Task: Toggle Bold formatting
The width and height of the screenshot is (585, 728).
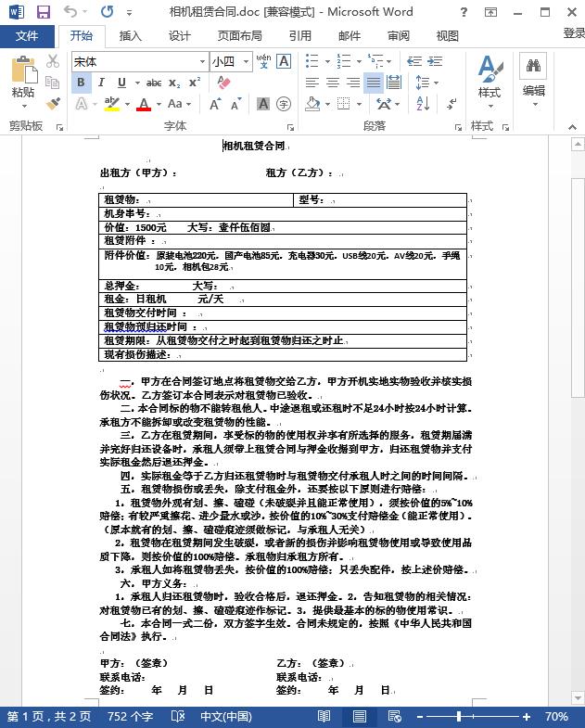Action: click(x=81, y=83)
